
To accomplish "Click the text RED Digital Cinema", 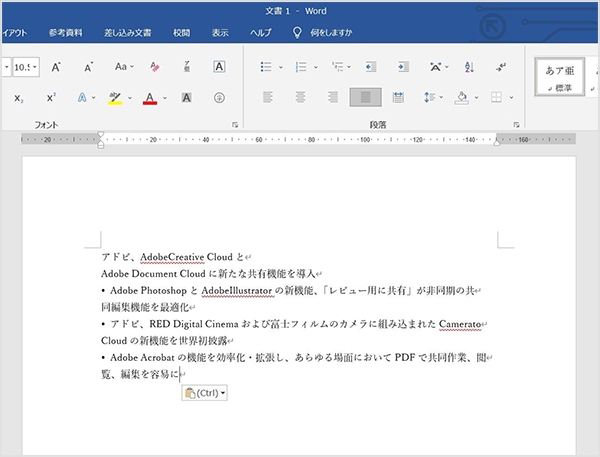I will point(194,324).
